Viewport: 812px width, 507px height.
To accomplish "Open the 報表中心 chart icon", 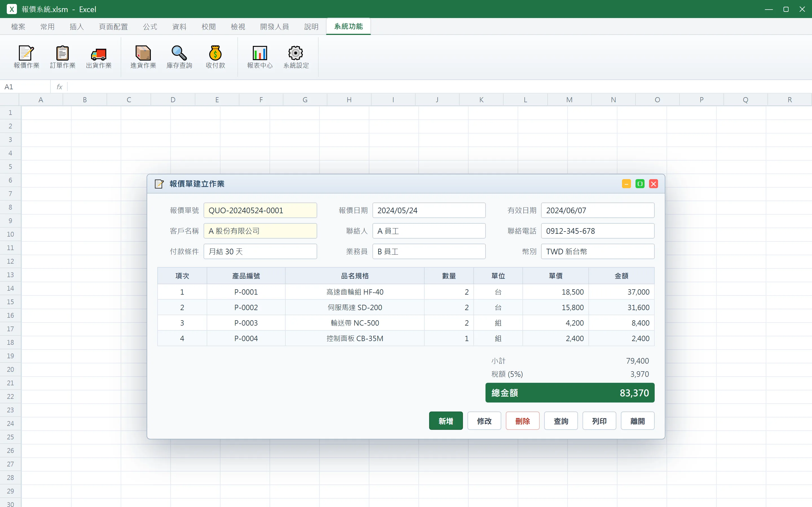I will pos(260,57).
